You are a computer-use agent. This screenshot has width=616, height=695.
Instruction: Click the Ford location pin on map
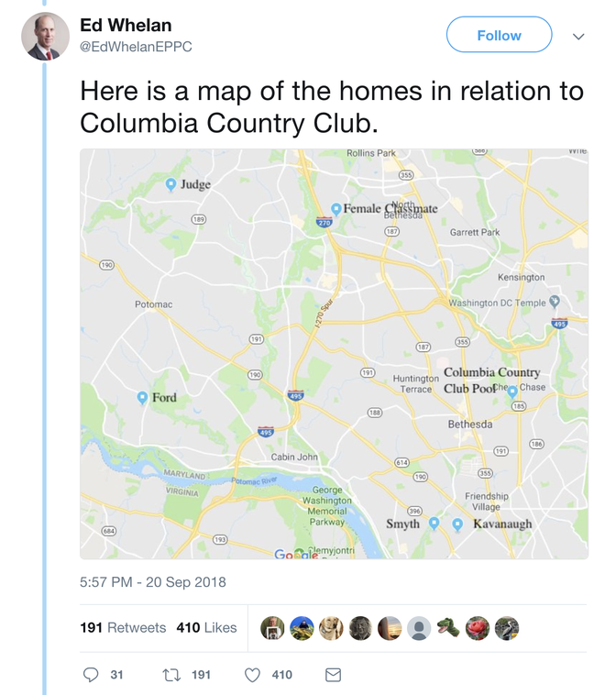[x=142, y=397]
